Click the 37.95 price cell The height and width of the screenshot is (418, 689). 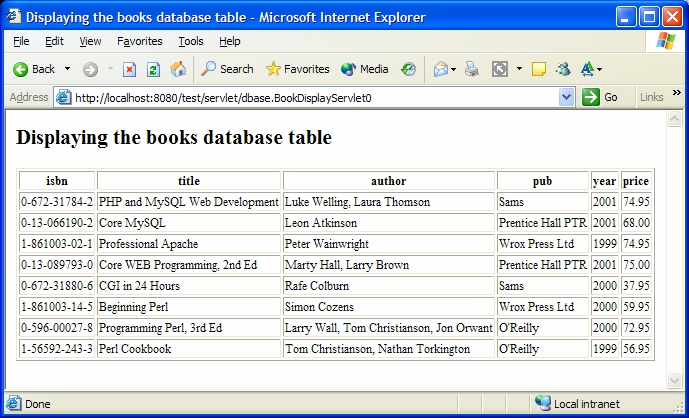tap(636, 286)
